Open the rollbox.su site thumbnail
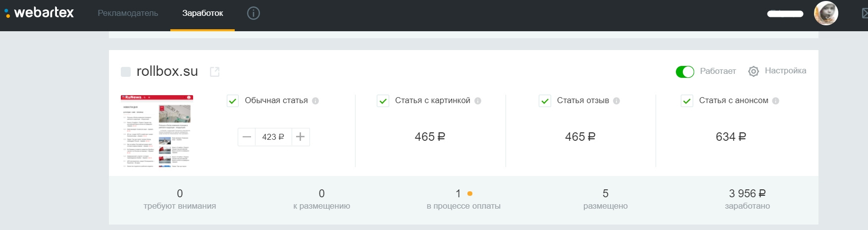This screenshot has height=230, width=868. pos(157,131)
